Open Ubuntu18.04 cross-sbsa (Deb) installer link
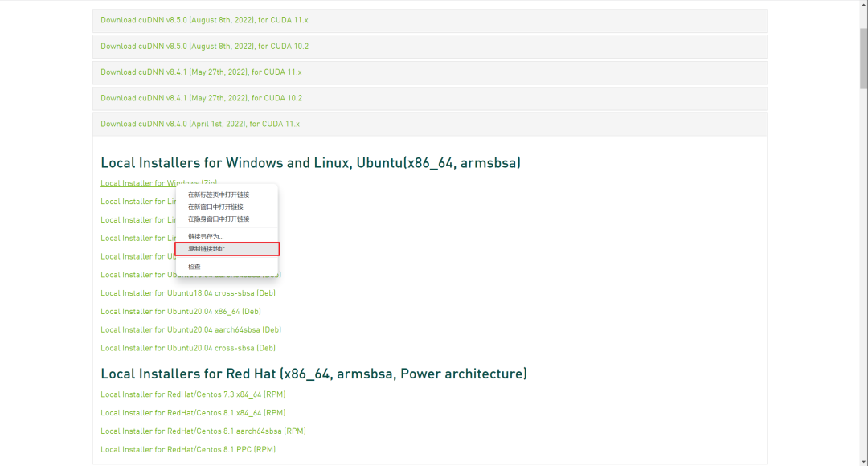Screen dimensions: 868x466 [x=187, y=293]
